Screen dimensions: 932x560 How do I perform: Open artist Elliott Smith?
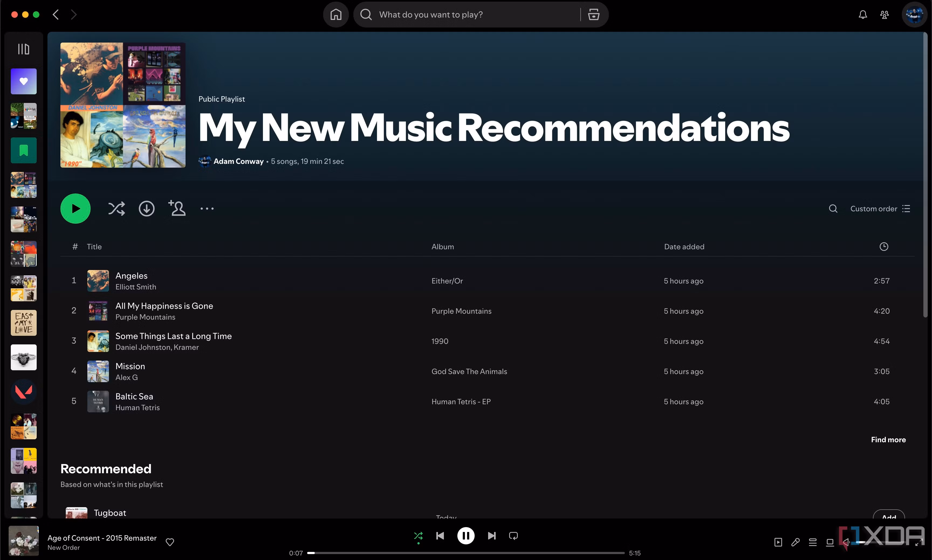click(136, 287)
